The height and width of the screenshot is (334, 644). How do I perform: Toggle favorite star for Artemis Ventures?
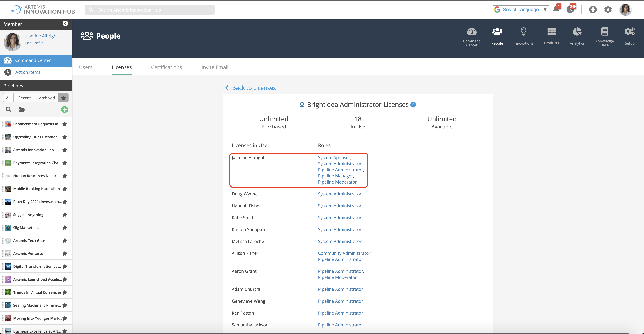click(x=65, y=253)
